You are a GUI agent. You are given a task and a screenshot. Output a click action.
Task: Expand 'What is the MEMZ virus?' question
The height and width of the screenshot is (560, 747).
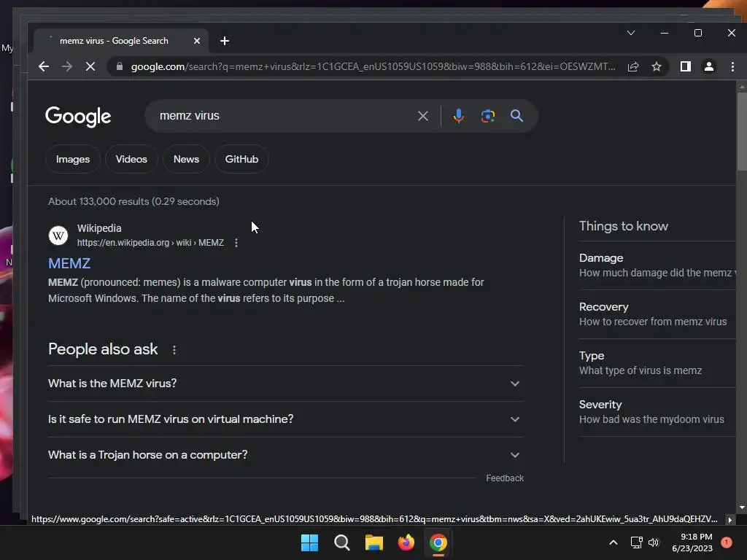[285, 384]
